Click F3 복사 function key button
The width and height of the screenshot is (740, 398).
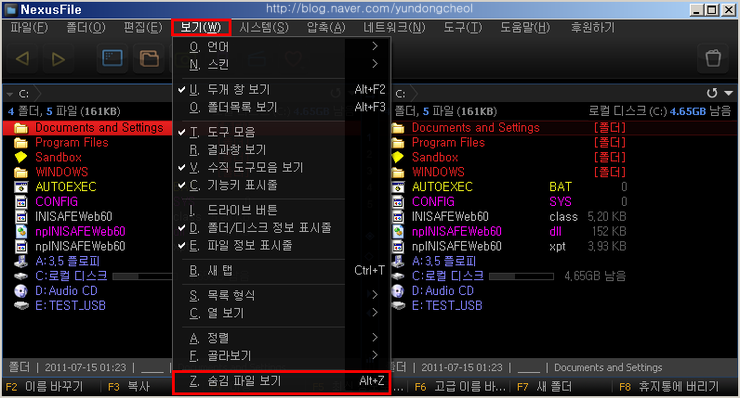(x=129, y=387)
